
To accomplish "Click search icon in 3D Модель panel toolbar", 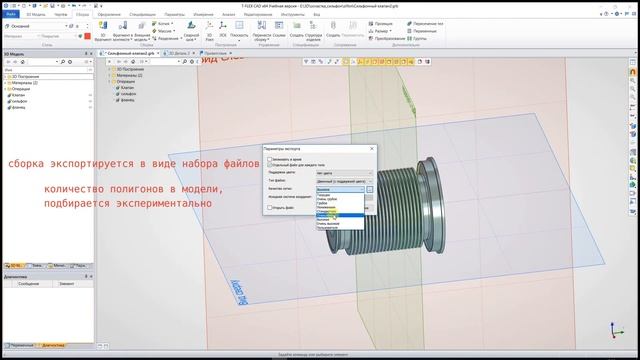I will coord(63,62).
